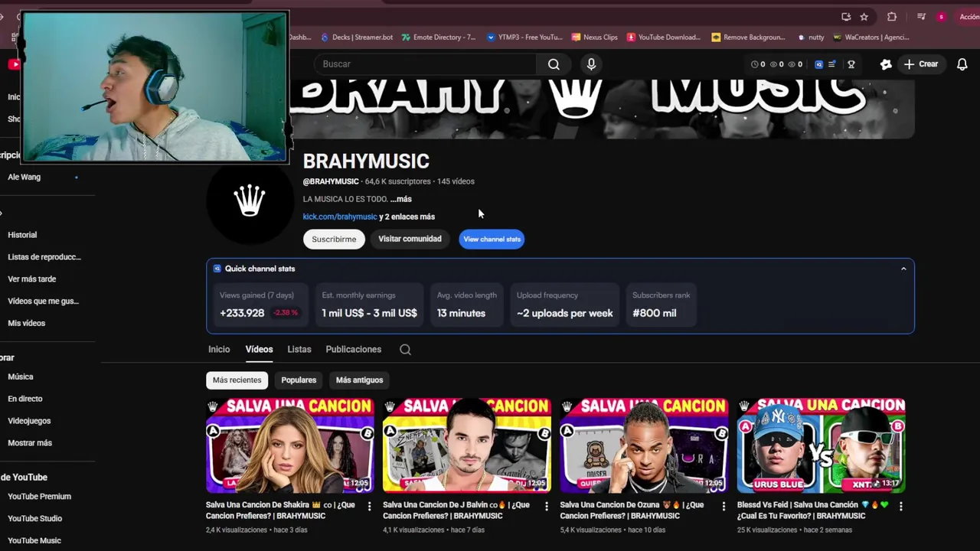Viewport: 980px width, 551px height.
Task: Click Visitar comunidad button
Action: 410,239
